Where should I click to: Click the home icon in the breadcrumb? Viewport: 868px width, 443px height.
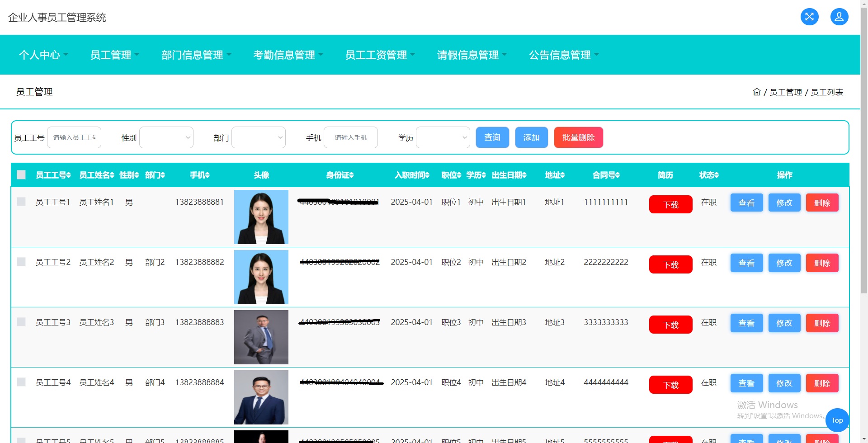click(757, 92)
